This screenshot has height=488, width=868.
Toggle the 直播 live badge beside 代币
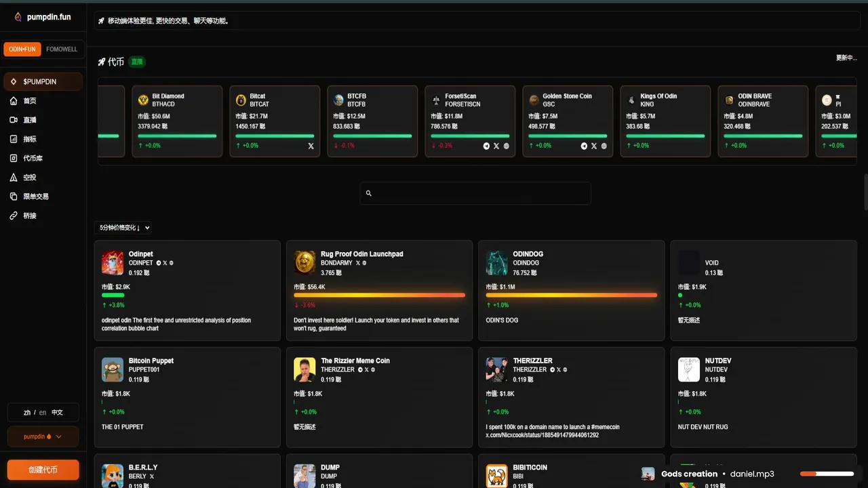[x=137, y=62]
